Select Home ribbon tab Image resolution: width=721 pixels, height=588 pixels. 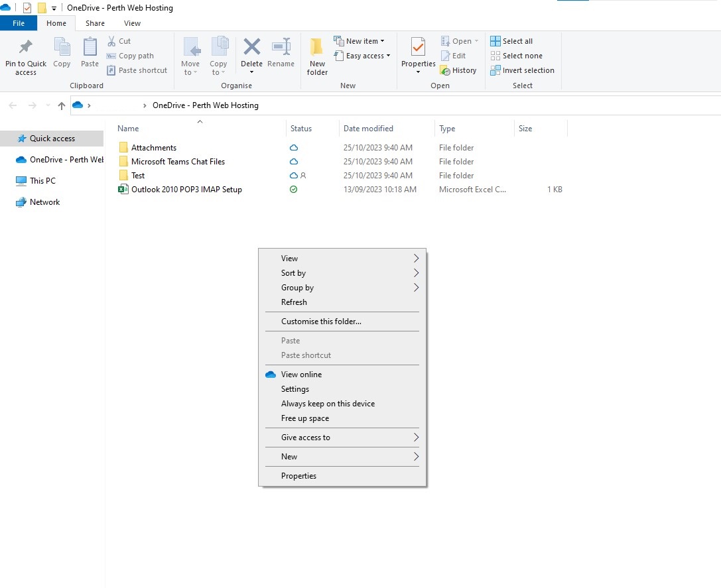[x=56, y=23]
